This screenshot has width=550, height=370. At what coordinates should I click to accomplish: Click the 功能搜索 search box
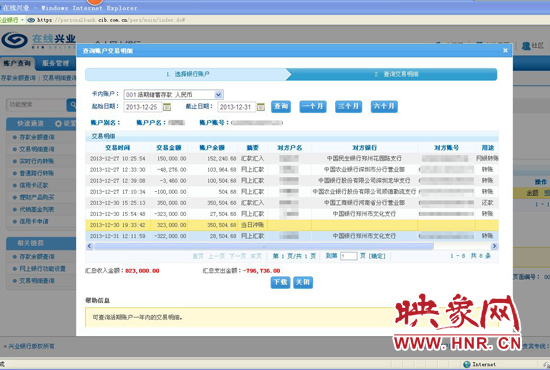(36, 105)
